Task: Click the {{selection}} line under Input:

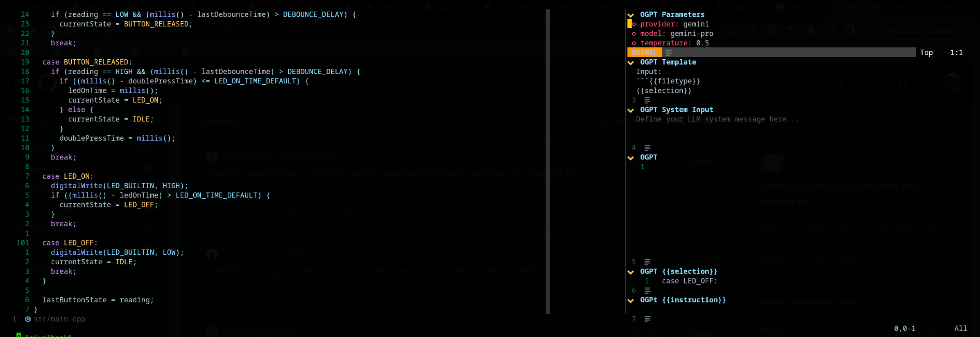Action: point(664,90)
